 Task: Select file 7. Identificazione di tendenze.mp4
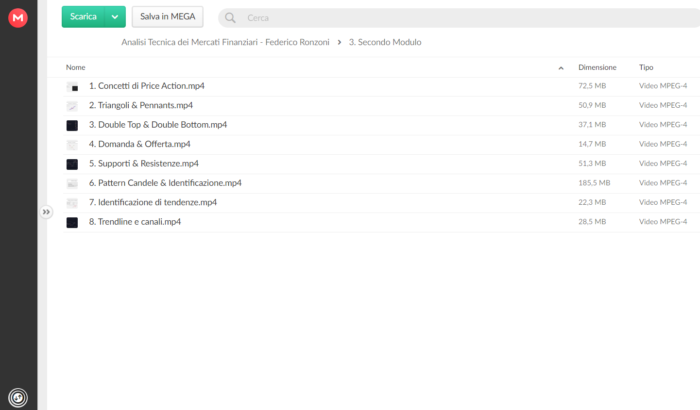[x=153, y=202]
